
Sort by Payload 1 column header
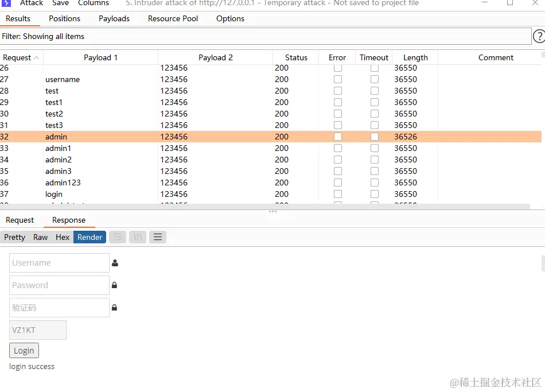point(100,58)
